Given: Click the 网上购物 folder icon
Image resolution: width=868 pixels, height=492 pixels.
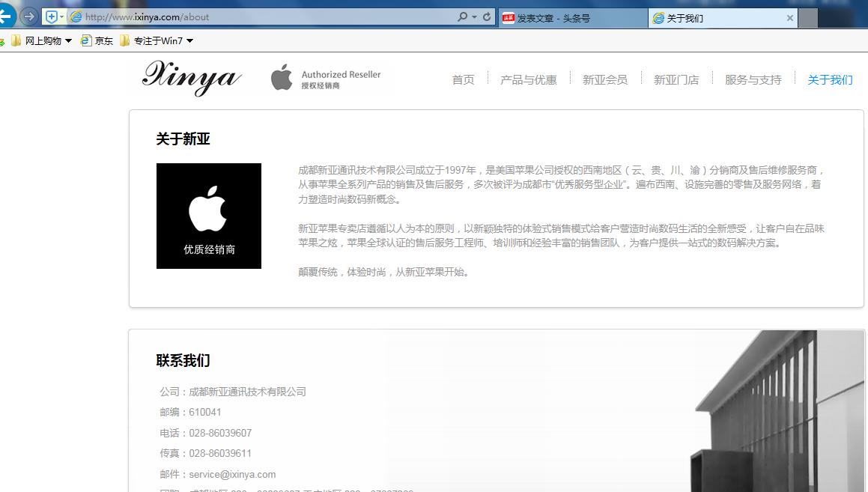Looking at the screenshot, I should (x=16, y=40).
